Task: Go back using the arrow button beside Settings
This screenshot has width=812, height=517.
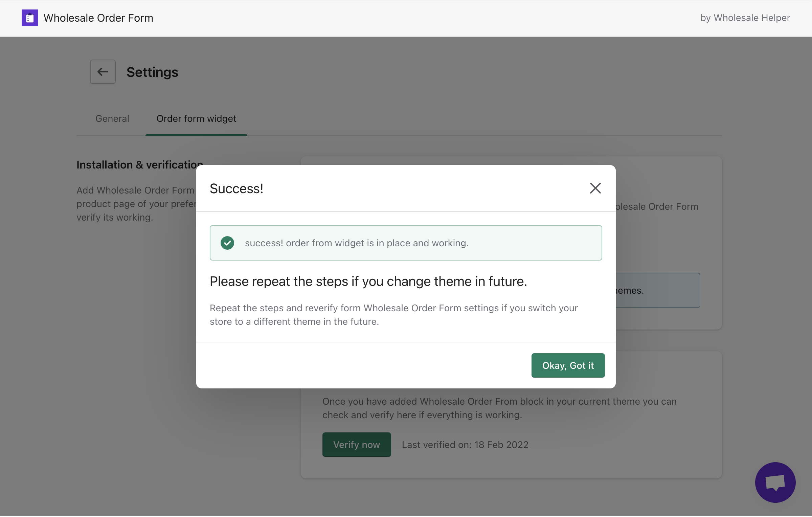Action: tap(103, 72)
